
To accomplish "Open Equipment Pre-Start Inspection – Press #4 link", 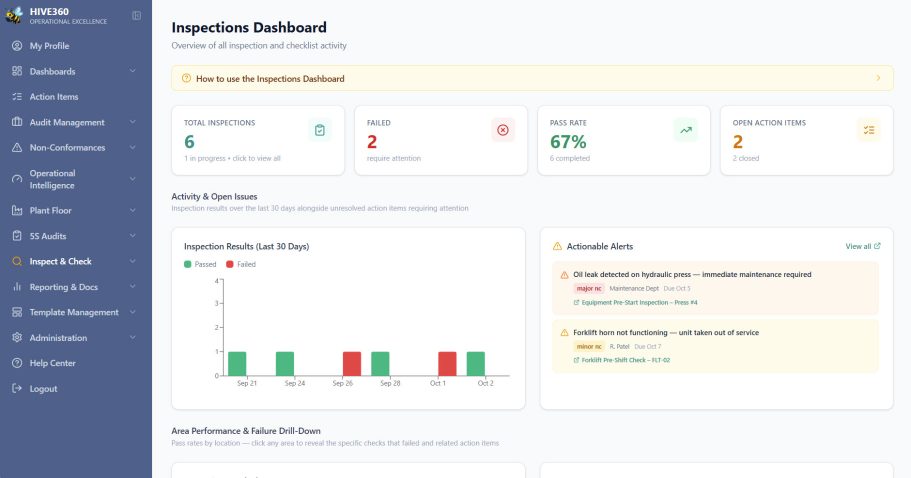I will click(x=639, y=303).
